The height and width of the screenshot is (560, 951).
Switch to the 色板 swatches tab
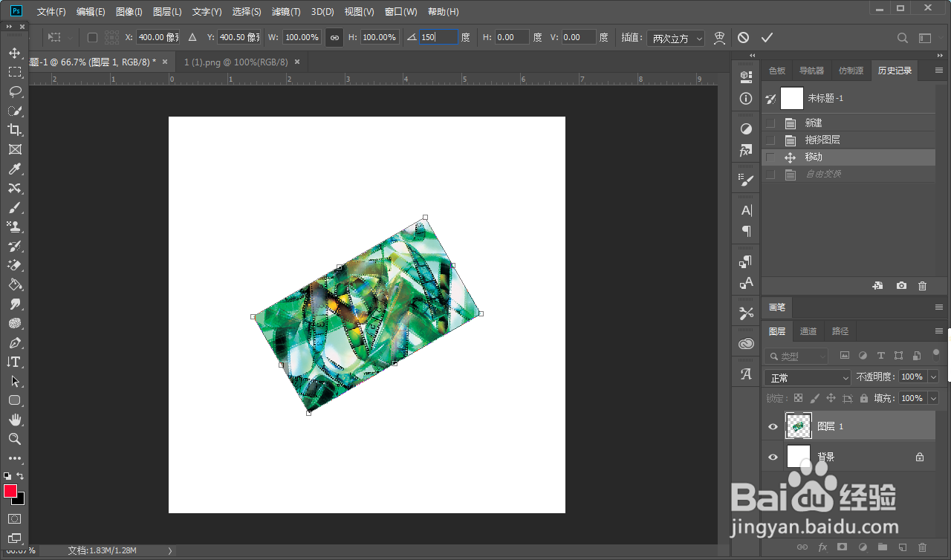[777, 71]
